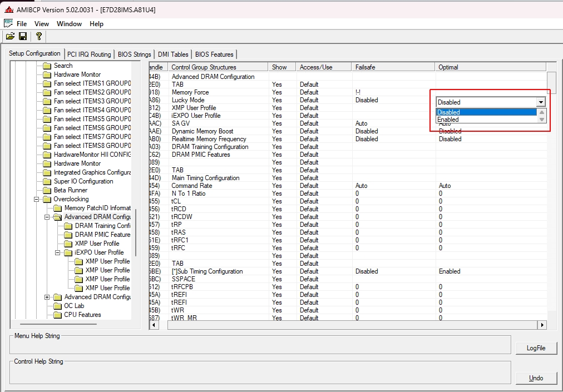
Task: Click the Overclocking folder icon
Action: click(47, 199)
